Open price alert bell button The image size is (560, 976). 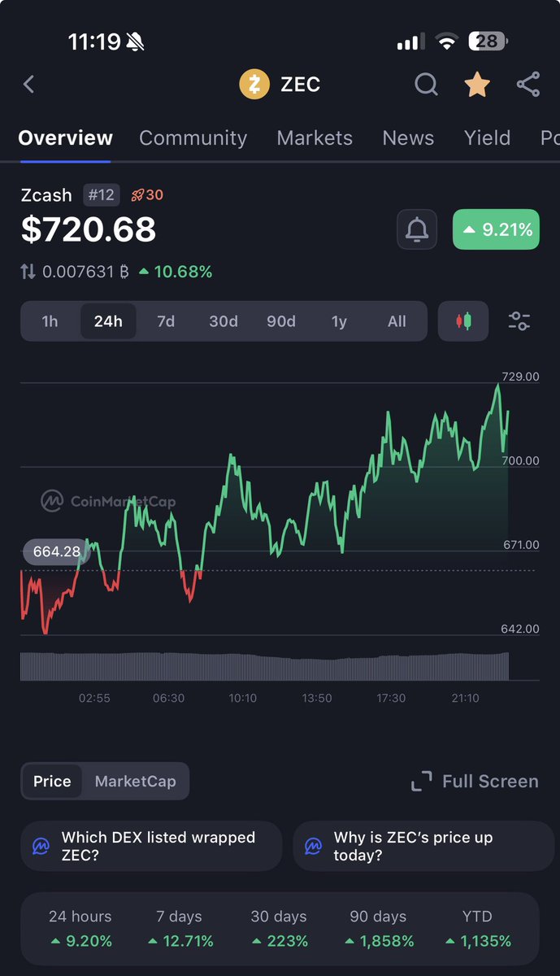(417, 230)
